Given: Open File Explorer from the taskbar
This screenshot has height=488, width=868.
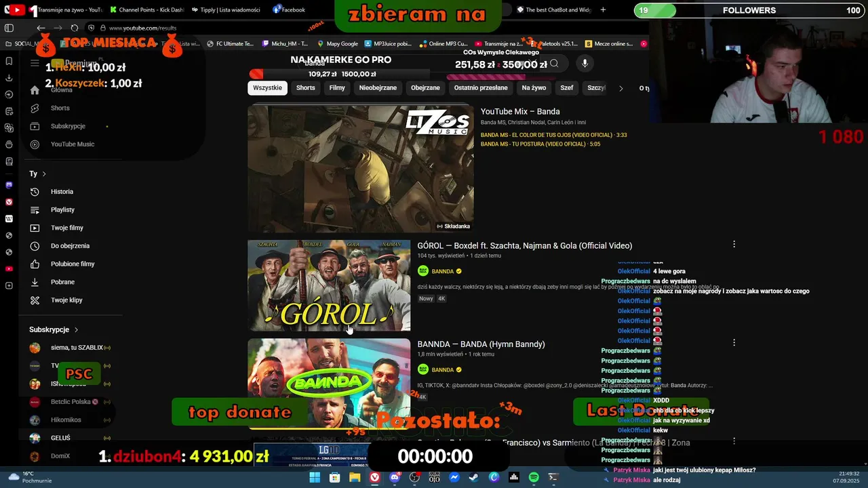Looking at the screenshot, I should [x=355, y=477].
